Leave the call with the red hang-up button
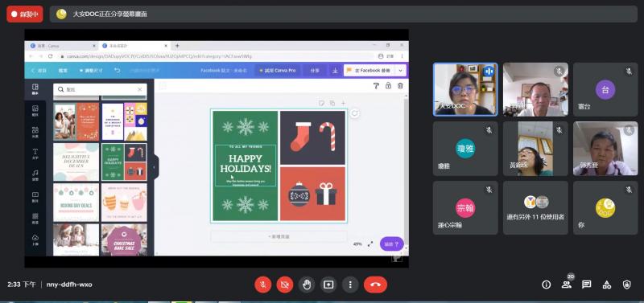The width and height of the screenshot is (644, 303). click(x=375, y=285)
